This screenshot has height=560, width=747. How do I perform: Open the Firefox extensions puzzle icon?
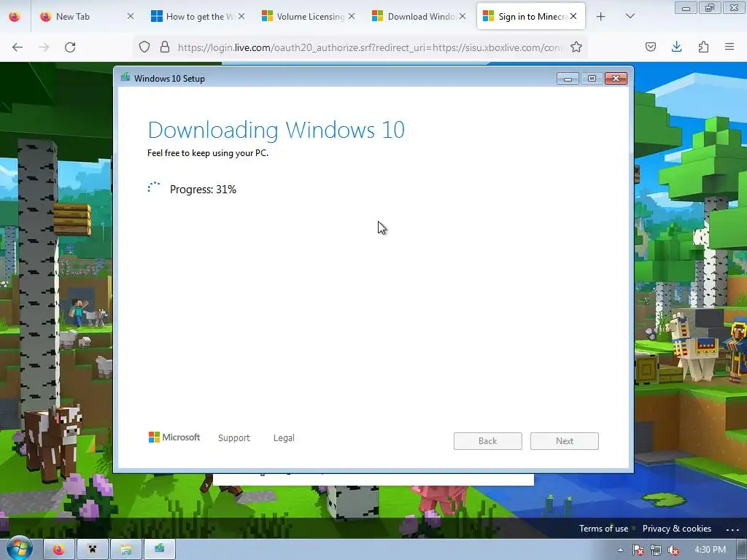703,47
